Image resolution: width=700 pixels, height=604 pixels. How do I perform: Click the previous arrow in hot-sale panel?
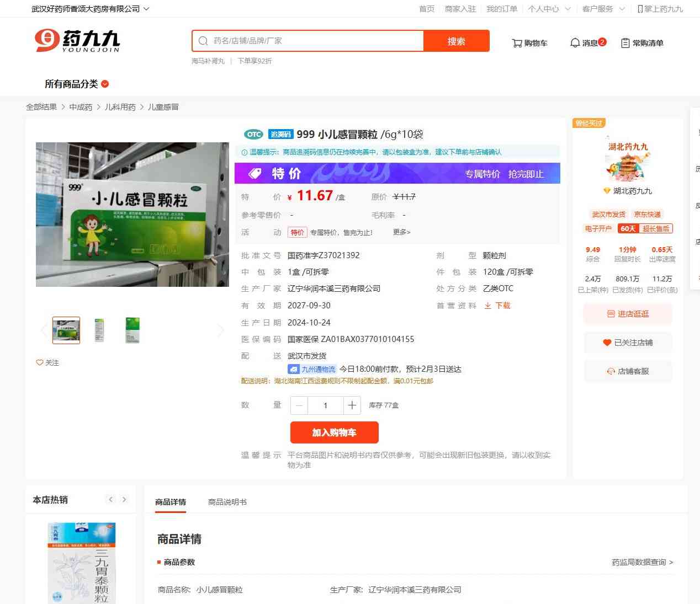pos(110,500)
